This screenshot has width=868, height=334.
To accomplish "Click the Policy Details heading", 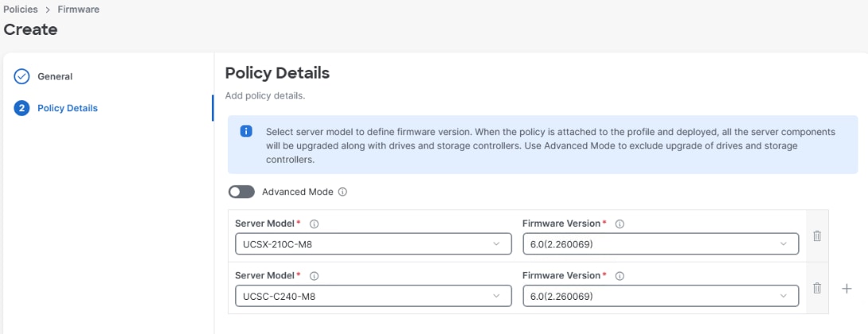I will tap(277, 73).
